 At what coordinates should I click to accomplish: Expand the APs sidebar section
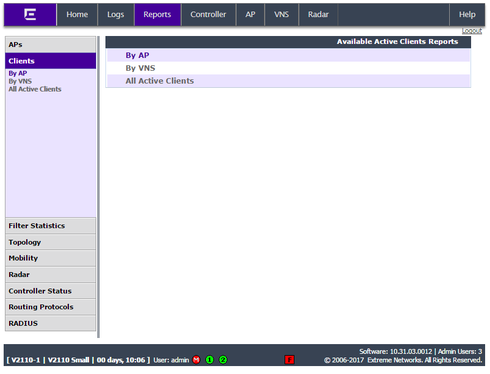50,44
